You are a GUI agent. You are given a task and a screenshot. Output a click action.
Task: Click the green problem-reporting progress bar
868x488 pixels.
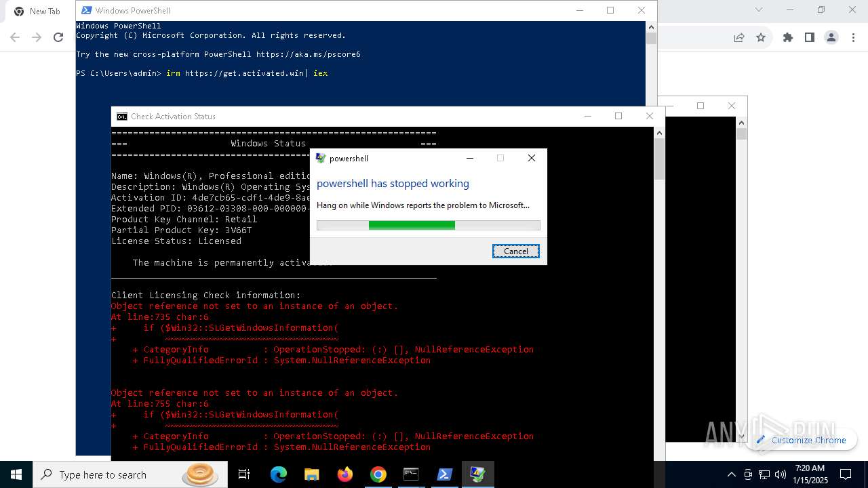[x=429, y=225]
